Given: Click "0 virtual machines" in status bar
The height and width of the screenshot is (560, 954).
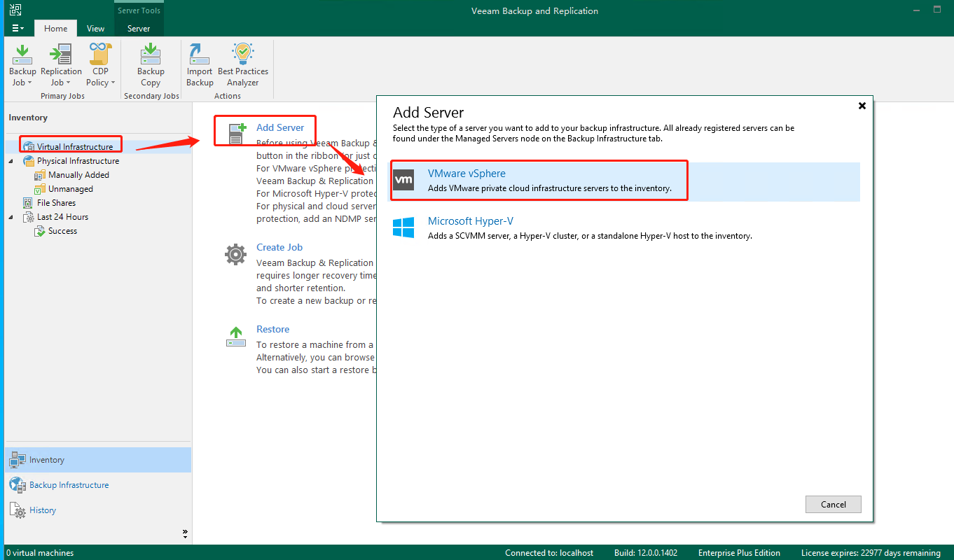Looking at the screenshot, I should (x=39, y=553).
